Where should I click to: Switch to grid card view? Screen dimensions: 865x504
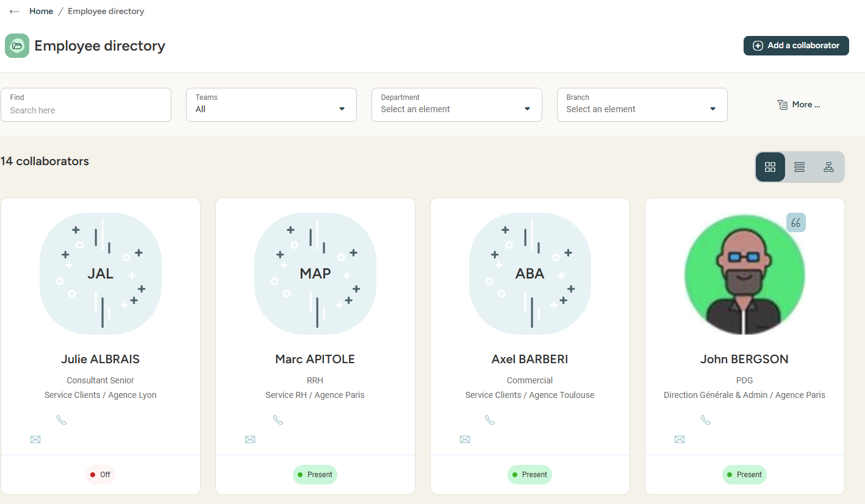(770, 167)
